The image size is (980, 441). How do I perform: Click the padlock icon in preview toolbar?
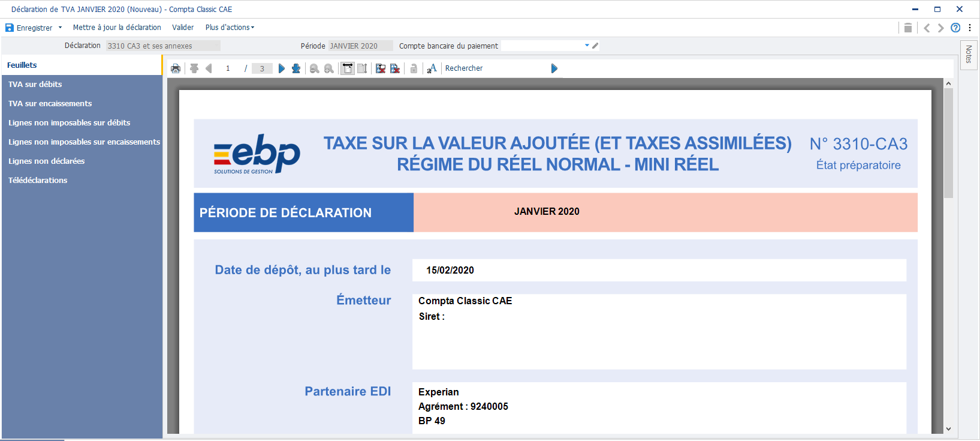pos(414,68)
